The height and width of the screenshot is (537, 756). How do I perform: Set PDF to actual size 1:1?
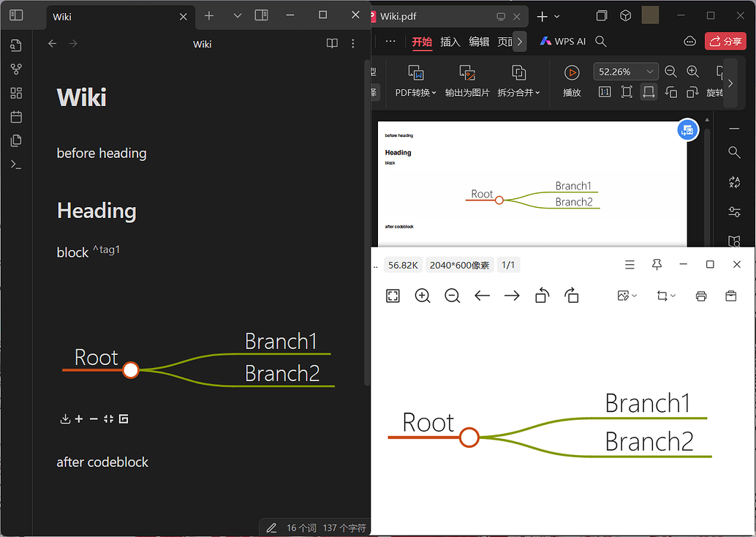(x=605, y=92)
